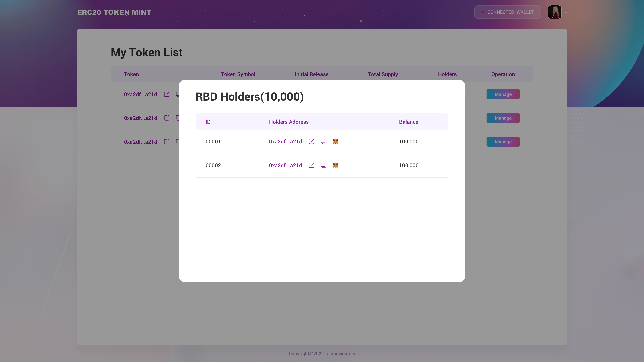Copy address of holder 00001

pyautogui.click(x=324, y=141)
